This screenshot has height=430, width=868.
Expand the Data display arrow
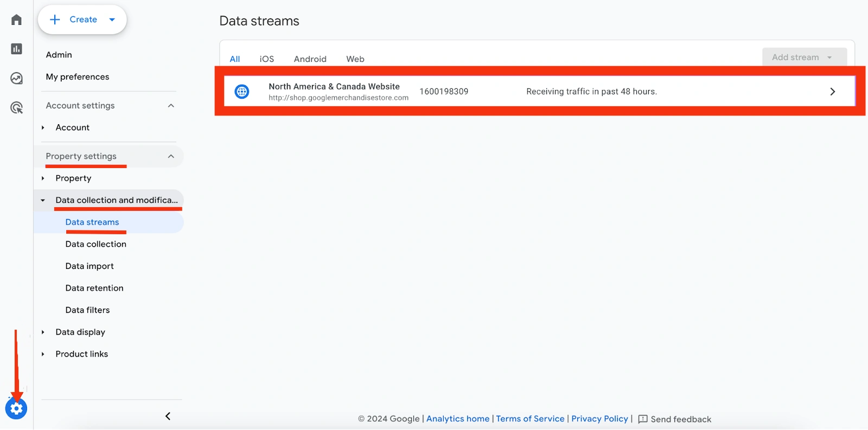click(x=43, y=332)
